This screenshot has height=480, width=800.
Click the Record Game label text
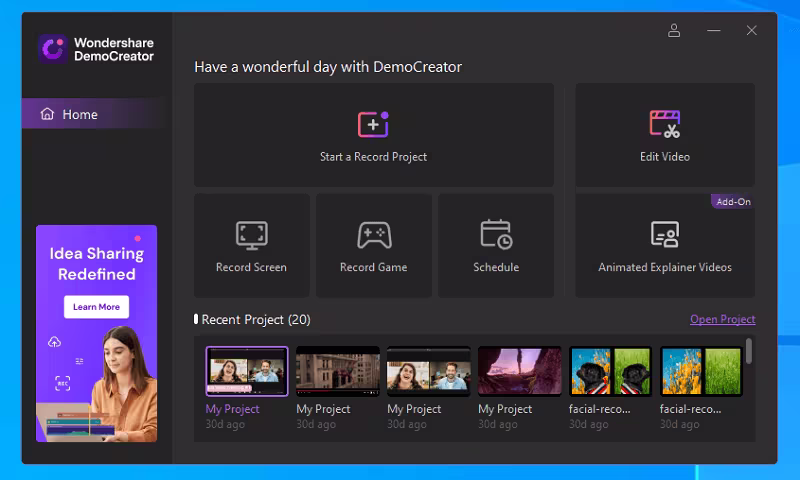pyautogui.click(x=373, y=267)
